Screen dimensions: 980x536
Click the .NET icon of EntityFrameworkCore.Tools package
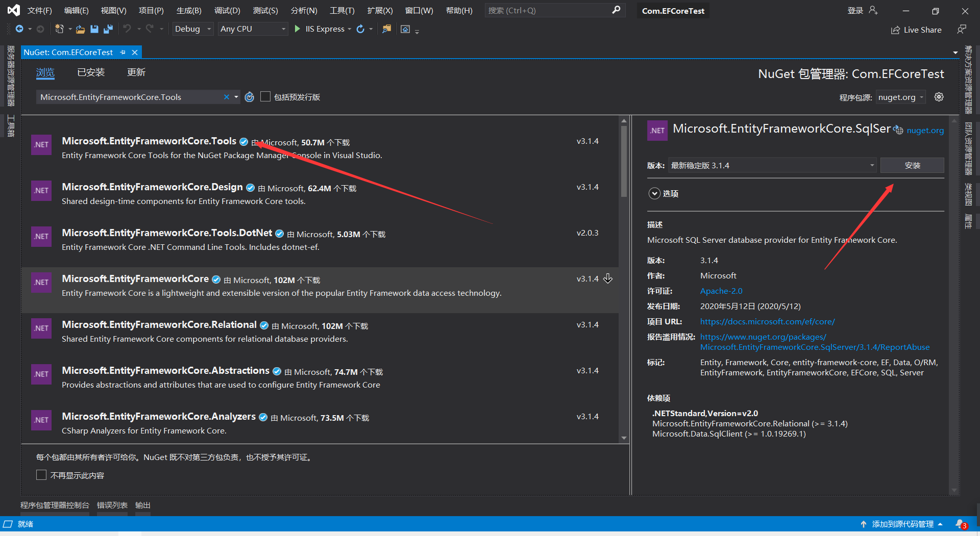[41, 144]
